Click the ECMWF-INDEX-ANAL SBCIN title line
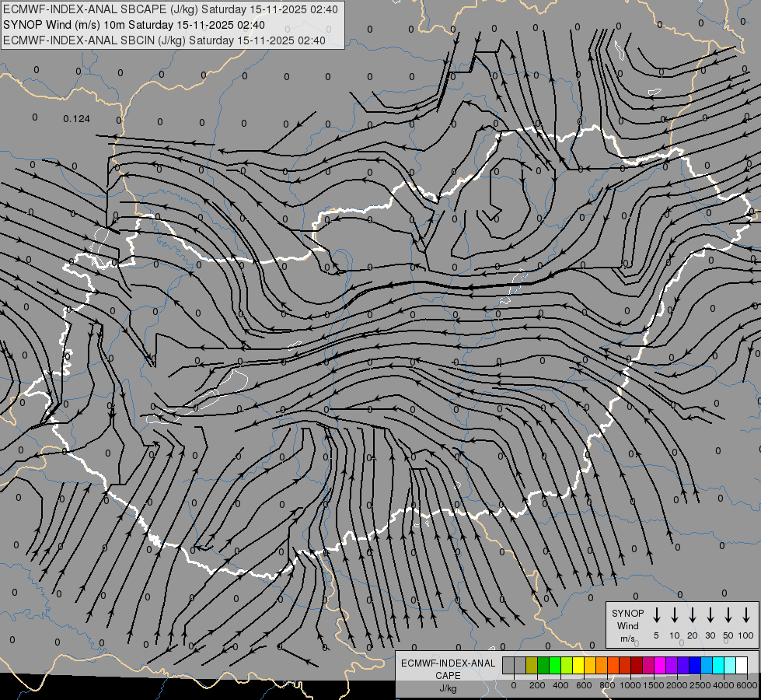This screenshot has width=761, height=700. pos(164,40)
